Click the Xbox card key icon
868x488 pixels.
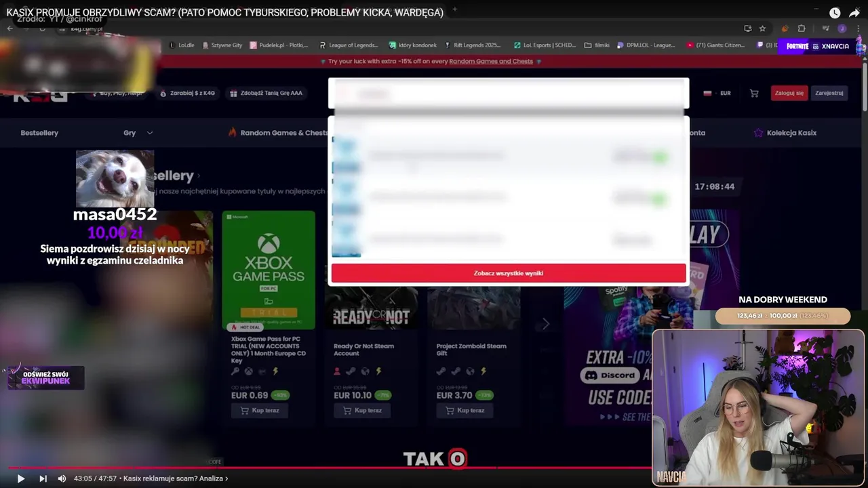coord(235,371)
